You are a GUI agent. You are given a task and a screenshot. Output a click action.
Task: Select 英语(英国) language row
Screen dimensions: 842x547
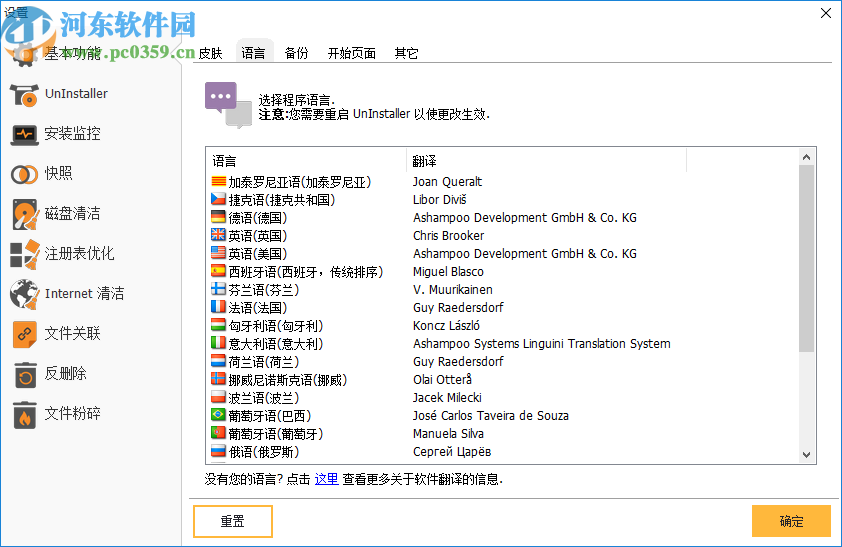click(502, 236)
